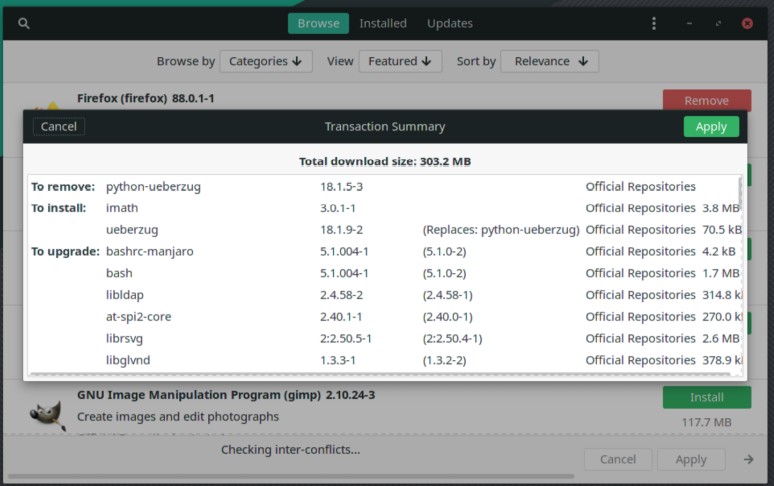The height and width of the screenshot is (486, 774).
Task: Select the ueberzug 18.1.9-2 row
Action: pos(385,230)
